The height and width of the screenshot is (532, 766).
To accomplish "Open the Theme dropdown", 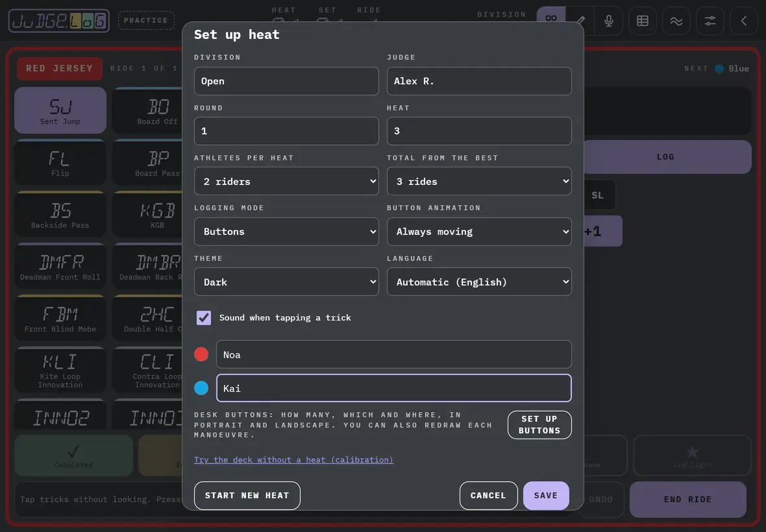I will click(x=286, y=282).
